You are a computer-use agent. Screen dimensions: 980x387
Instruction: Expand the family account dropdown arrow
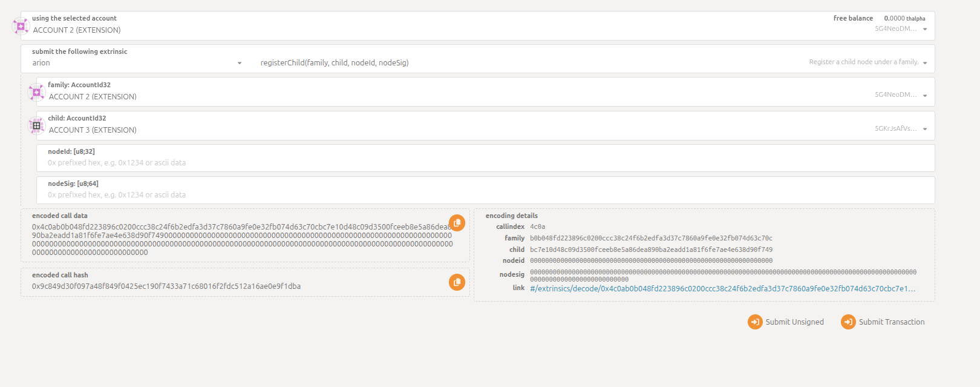(x=925, y=96)
